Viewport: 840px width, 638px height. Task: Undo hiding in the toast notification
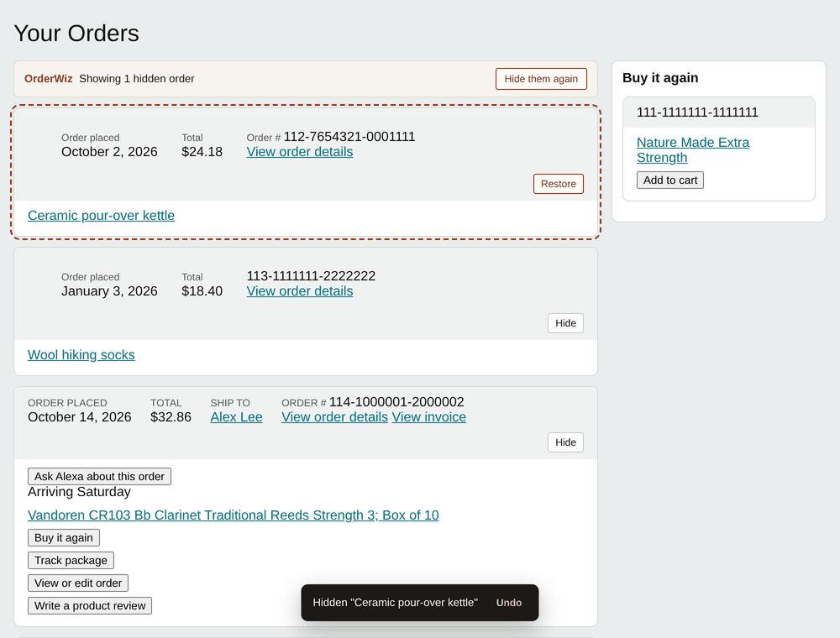(509, 603)
